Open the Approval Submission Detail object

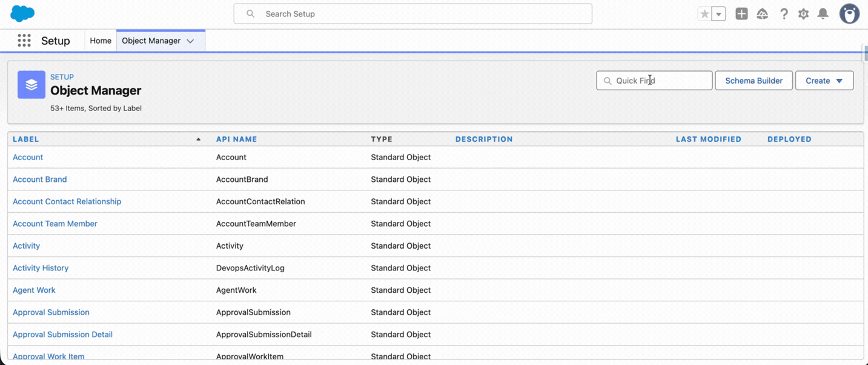coord(63,334)
